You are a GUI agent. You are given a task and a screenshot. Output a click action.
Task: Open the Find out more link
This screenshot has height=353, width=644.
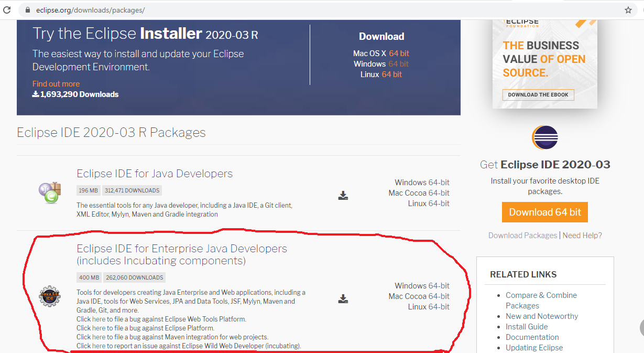56,83
